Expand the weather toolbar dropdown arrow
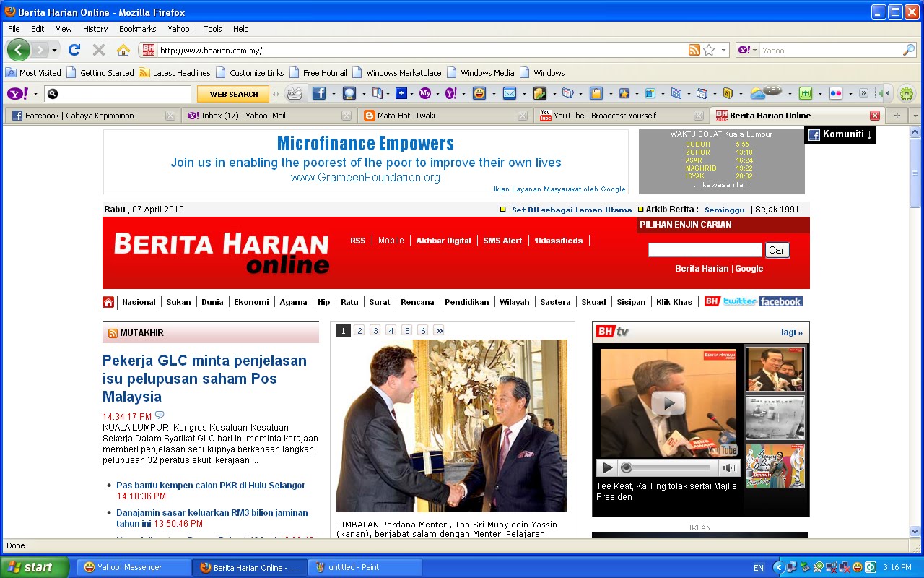Viewport: 924px width, 578px height. coord(790,94)
